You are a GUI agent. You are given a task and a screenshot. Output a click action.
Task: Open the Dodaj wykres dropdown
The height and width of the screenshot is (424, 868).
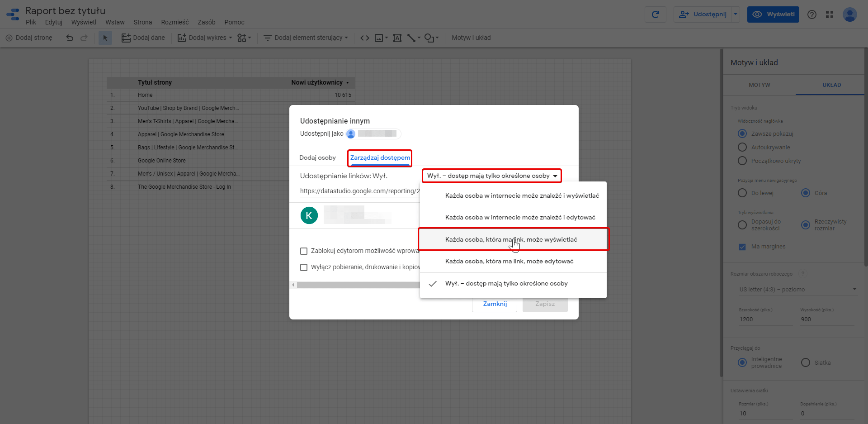pyautogui.click(x=205, y=38)
